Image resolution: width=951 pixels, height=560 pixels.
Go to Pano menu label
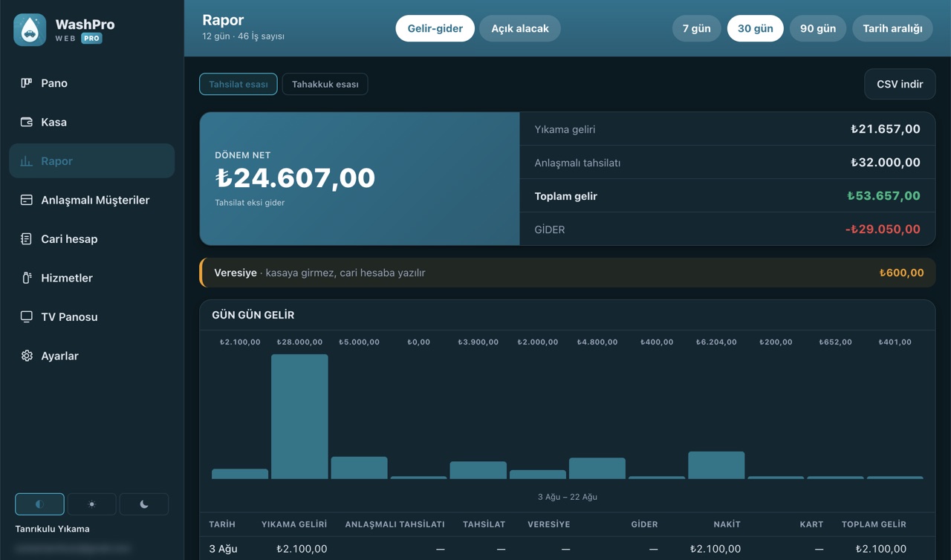click(x=54, y=83)
